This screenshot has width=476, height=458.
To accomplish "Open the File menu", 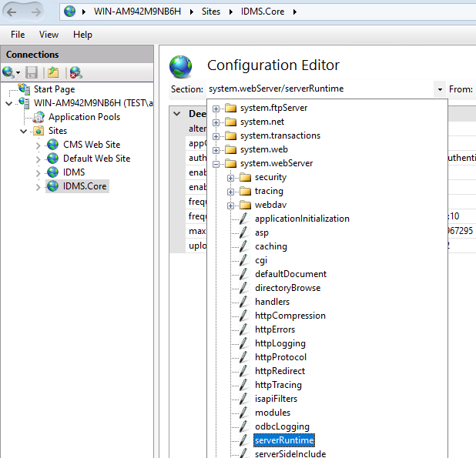I will point(18,35).
